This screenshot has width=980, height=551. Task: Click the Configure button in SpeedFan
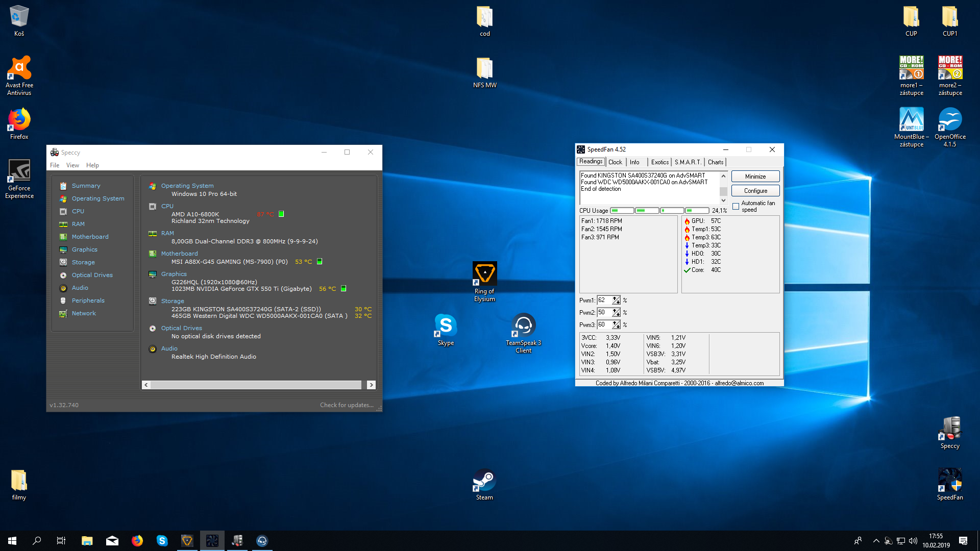click(x=755, y=191)
